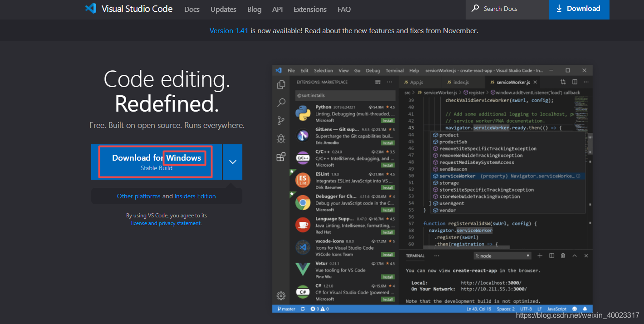The height and width of the screenshot is (324, 644).
Task: Click the extensions list filter icon
Action: tap(378, 82)
